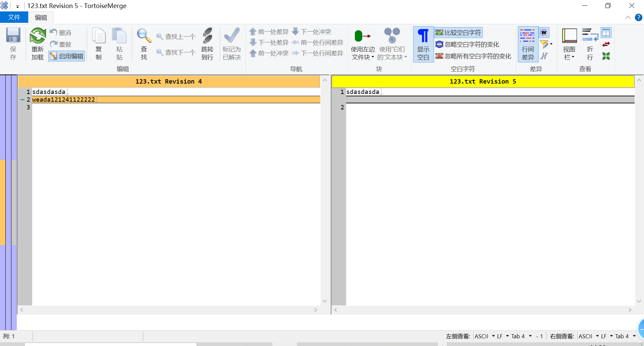
Task: Click left pane horizontal scrollbar left arrow
Action: point(22,310)
